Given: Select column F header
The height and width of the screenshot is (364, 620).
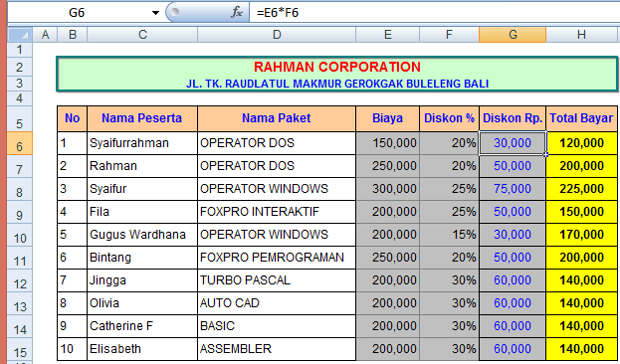Looking at the screenshot, I should 449,35.
